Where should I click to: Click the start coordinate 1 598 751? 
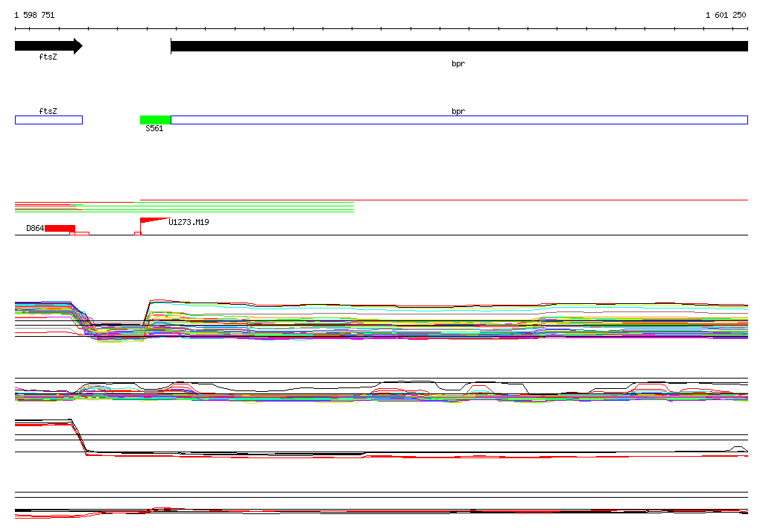click(x=34, y=15)
